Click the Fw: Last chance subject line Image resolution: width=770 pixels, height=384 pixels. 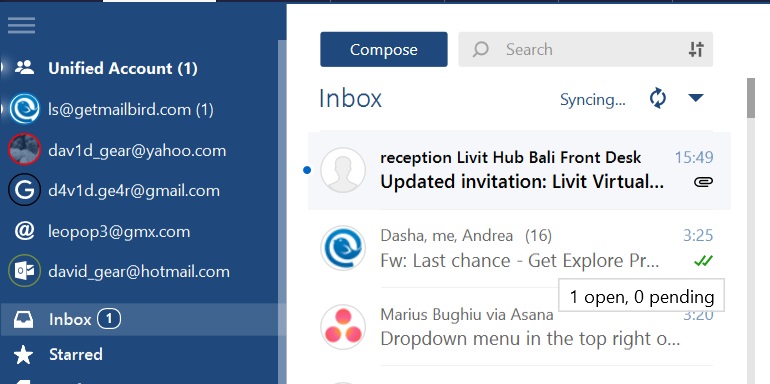tap(520, 261)
